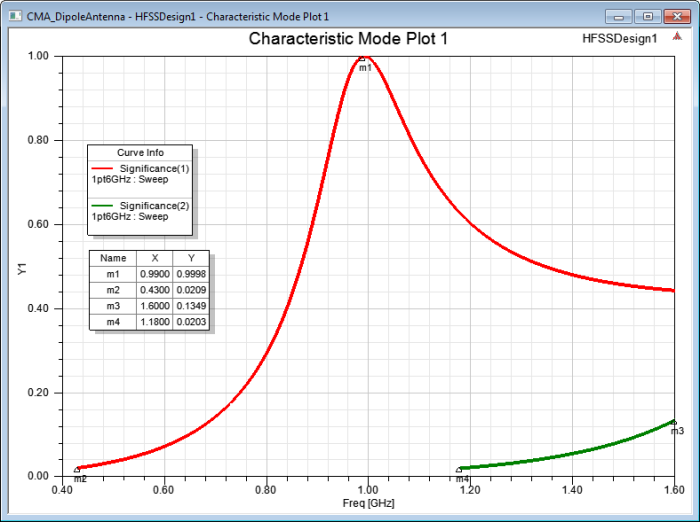Select the 'Freq [GHz]' X axis label
This screenshot has height=522, width=700.
pos(368,503)
